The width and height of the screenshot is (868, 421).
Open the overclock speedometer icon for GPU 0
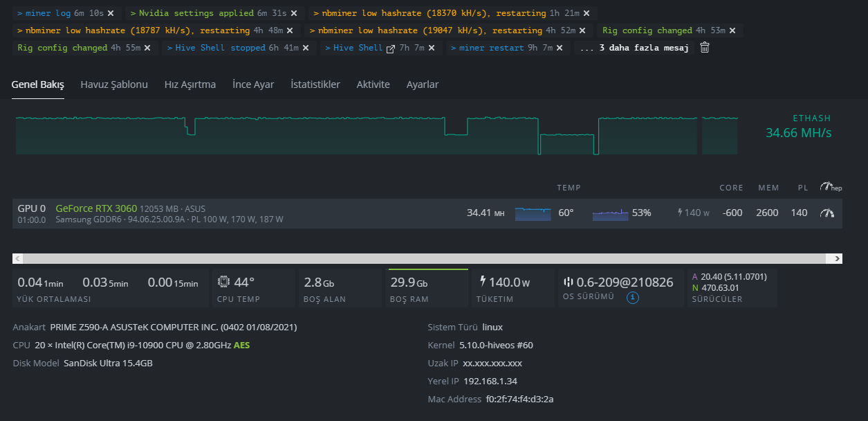827,213
